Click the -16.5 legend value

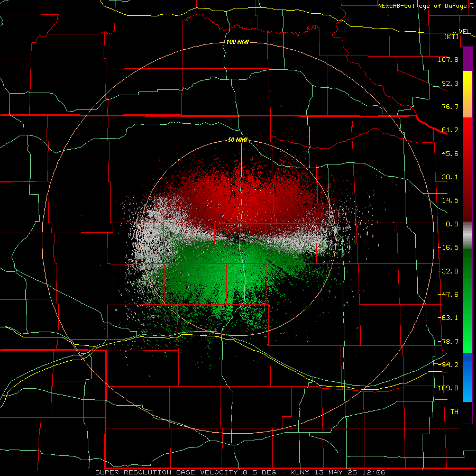pyautogui.click(x=448, y=248)
